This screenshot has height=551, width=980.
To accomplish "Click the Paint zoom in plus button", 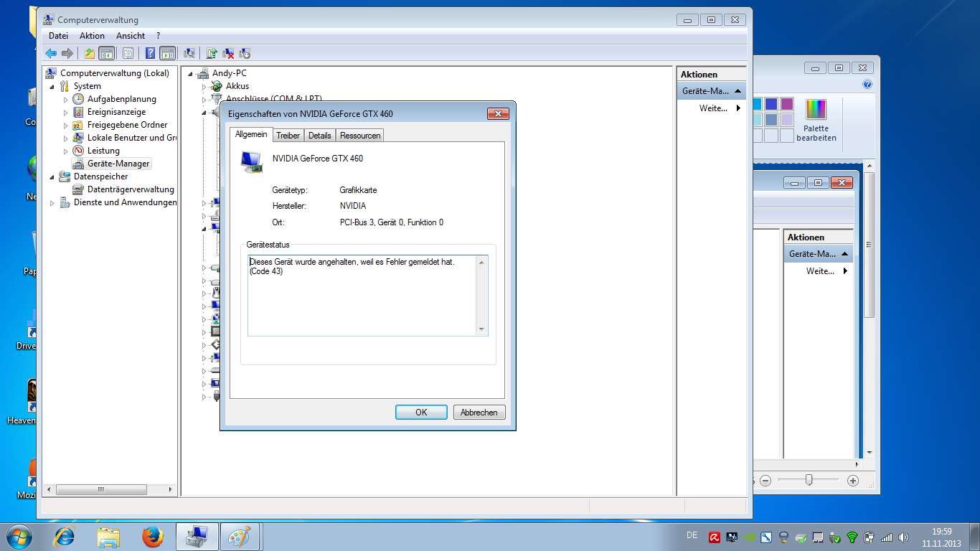I will coord(853,481).
